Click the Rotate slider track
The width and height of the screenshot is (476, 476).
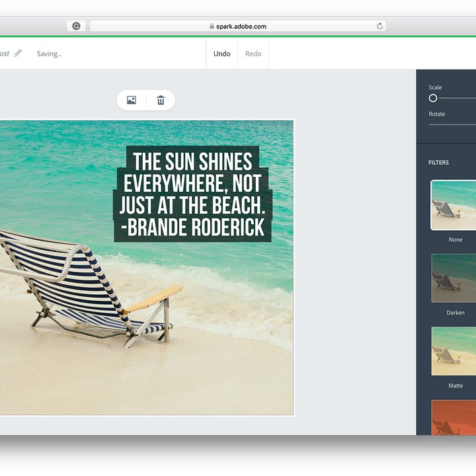(x=452, y=124)
